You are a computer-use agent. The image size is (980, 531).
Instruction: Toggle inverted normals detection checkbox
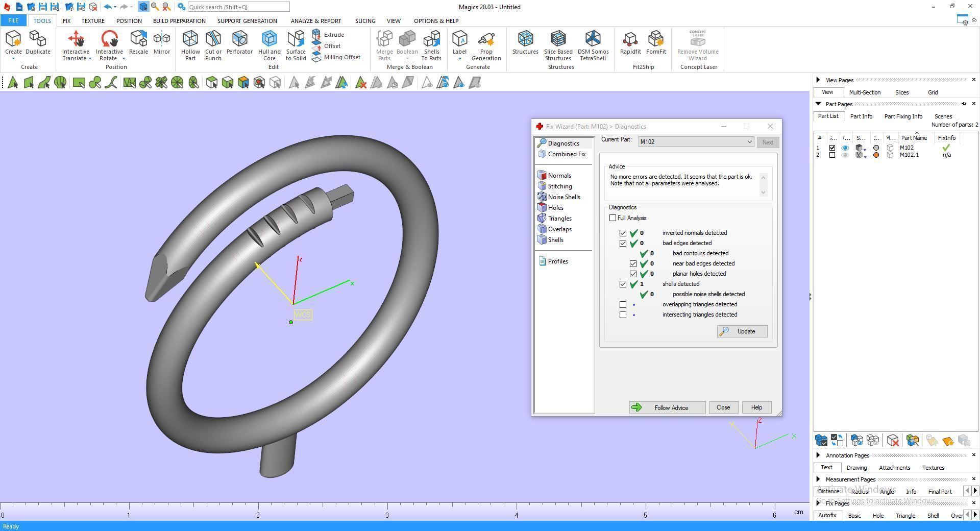[x=623, y=233]
